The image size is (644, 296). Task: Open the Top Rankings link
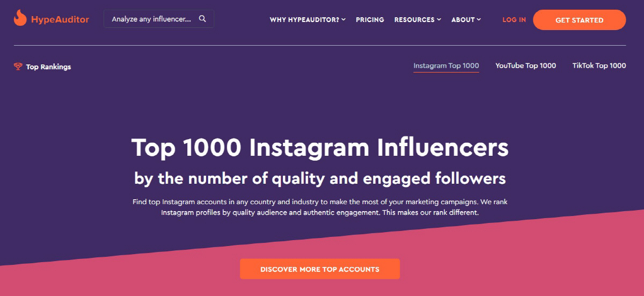point(48,67)
